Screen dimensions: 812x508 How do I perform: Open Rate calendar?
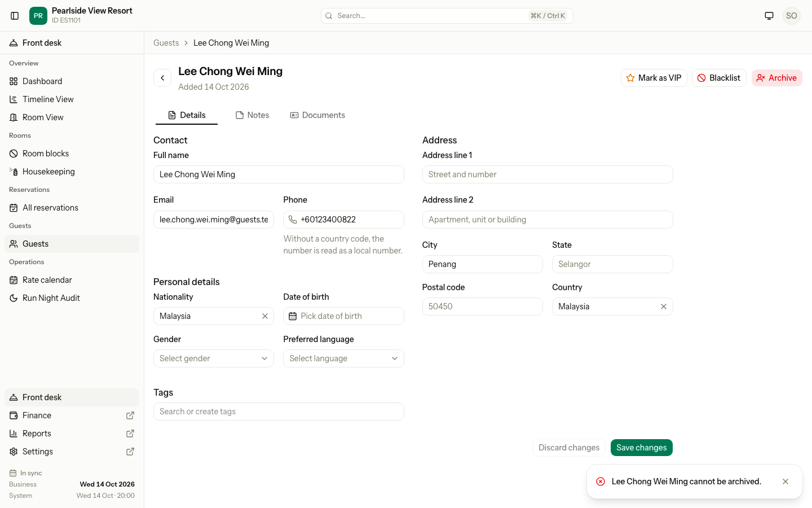pyautogui.click(x=72, y=280)
